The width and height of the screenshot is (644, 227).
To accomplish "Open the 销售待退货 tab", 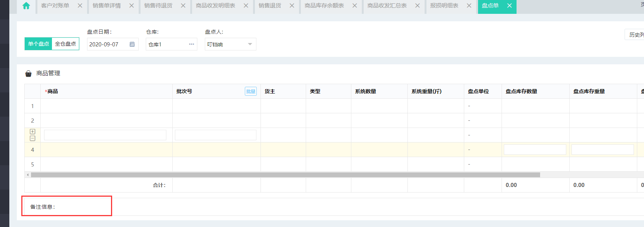I will pos(158,6).
